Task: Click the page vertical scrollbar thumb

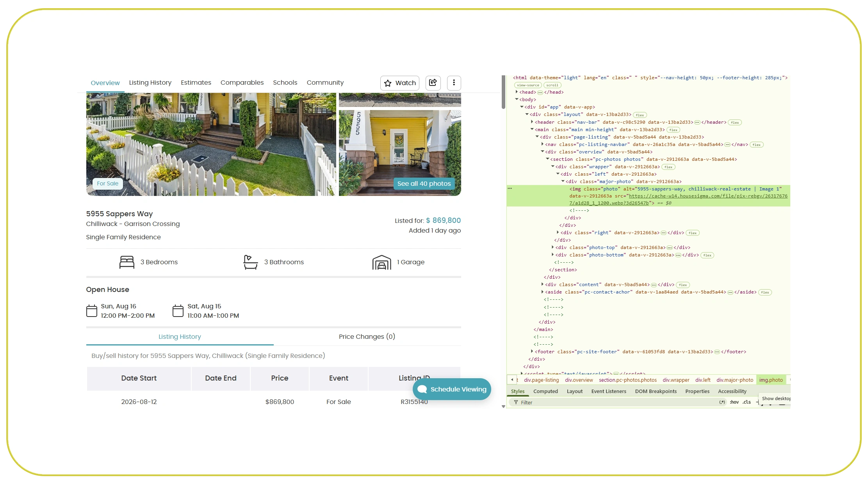Action: [x=503, y=92]
